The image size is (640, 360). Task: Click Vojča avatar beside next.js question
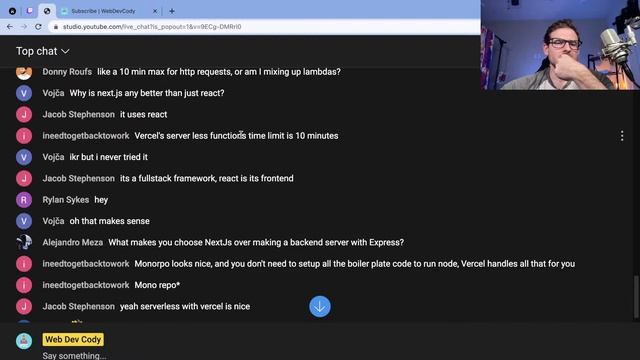(24, 93)
